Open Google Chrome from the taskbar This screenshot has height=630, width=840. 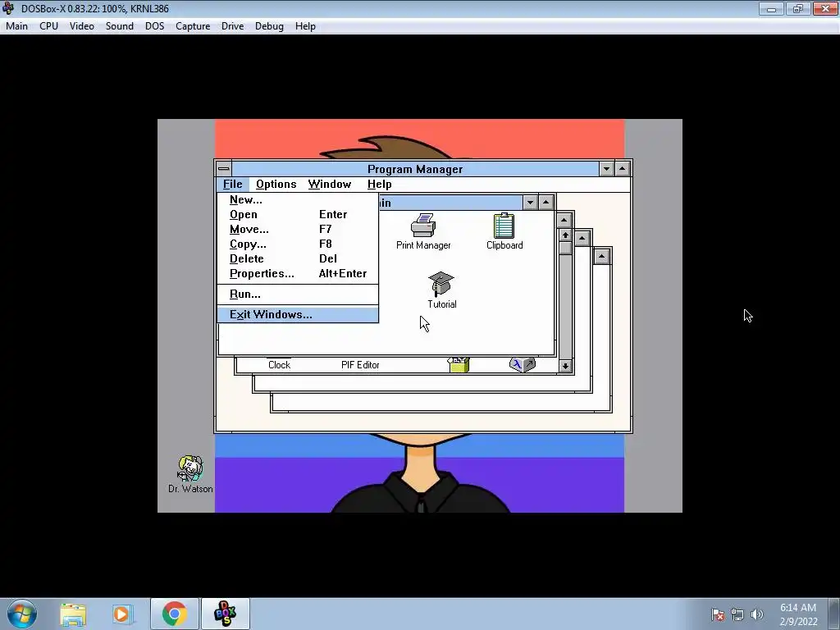(x=174, y=614)
